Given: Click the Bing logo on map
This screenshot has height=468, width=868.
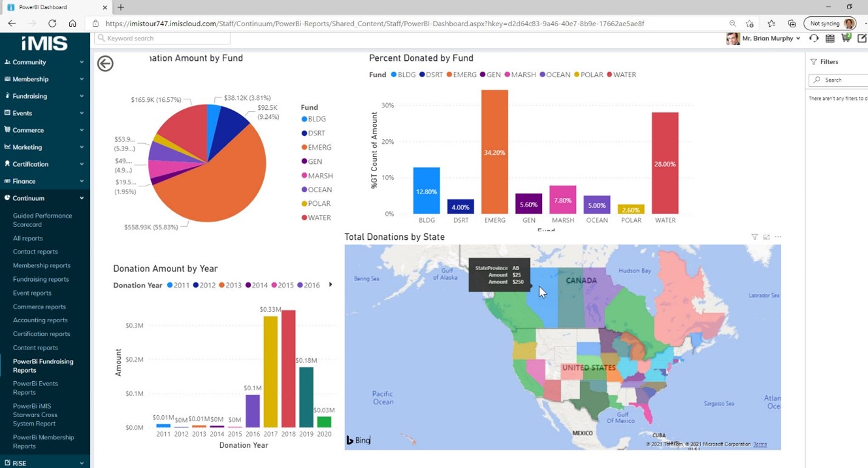Looking at the screenshot, I should (358, 440).
